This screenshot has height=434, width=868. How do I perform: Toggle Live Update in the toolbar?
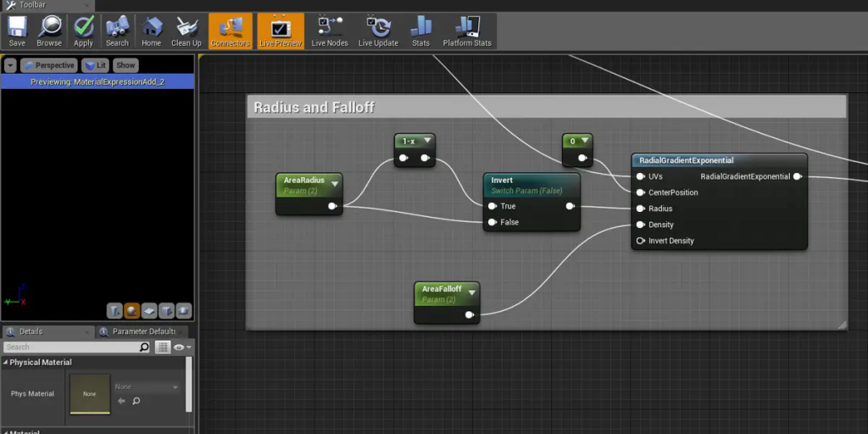tap(378, 31)
